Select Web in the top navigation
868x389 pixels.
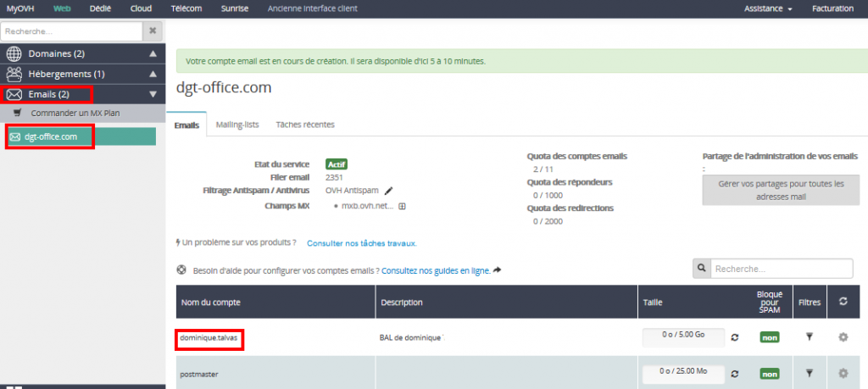[62, 8]
